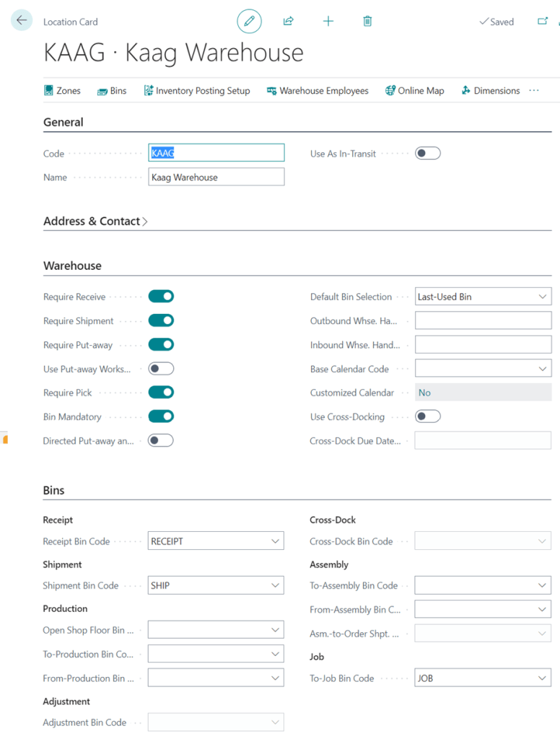Open the Bins action
The height and width of the screenshot is (739, 560).
(x=112, y=91)
